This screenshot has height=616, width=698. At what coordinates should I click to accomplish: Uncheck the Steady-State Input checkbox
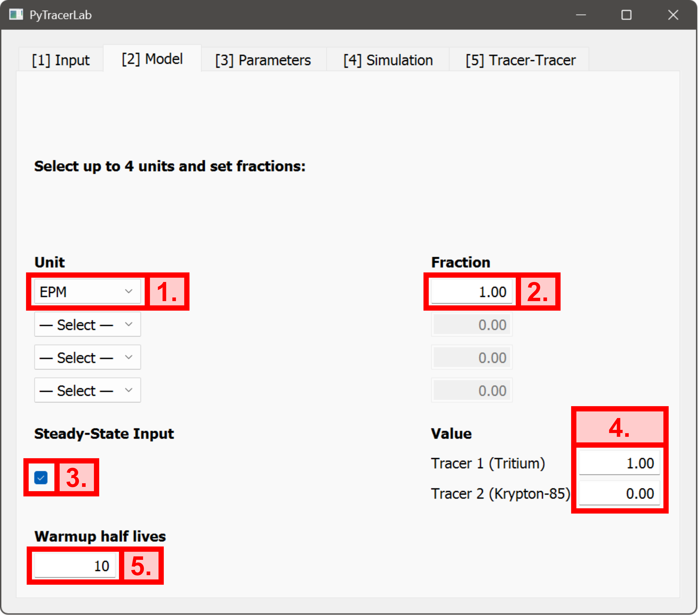pyautogui.click(x=41, y=477)
